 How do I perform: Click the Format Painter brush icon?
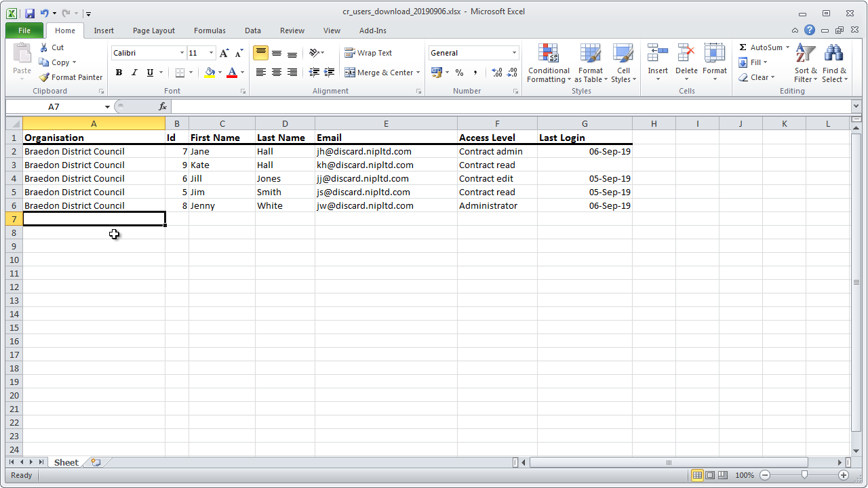[x=44, y=77]
